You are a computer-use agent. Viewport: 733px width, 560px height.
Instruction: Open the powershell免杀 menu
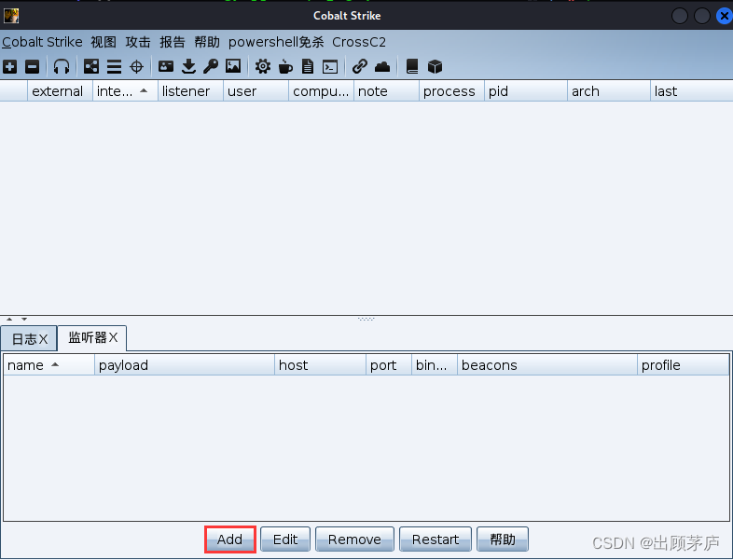point(276,42)
